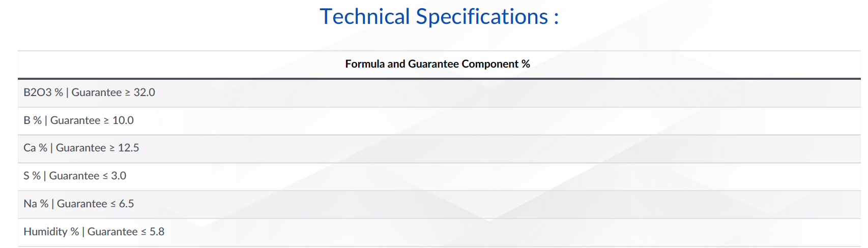This screenshot has height=248, width=868.
Task: Click the B2O3 % component label
Action: point(43,92)
